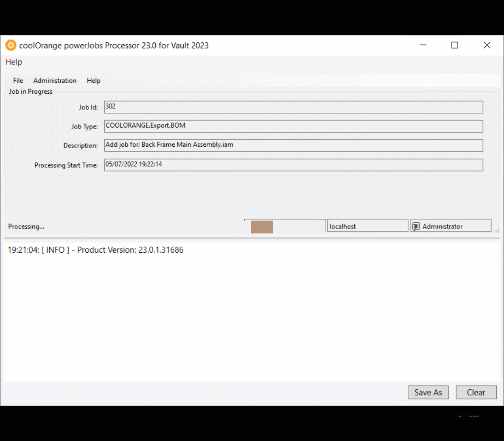Click the Save As button
The width and height of the screenshot is (504, 441).
click(428, 392)
